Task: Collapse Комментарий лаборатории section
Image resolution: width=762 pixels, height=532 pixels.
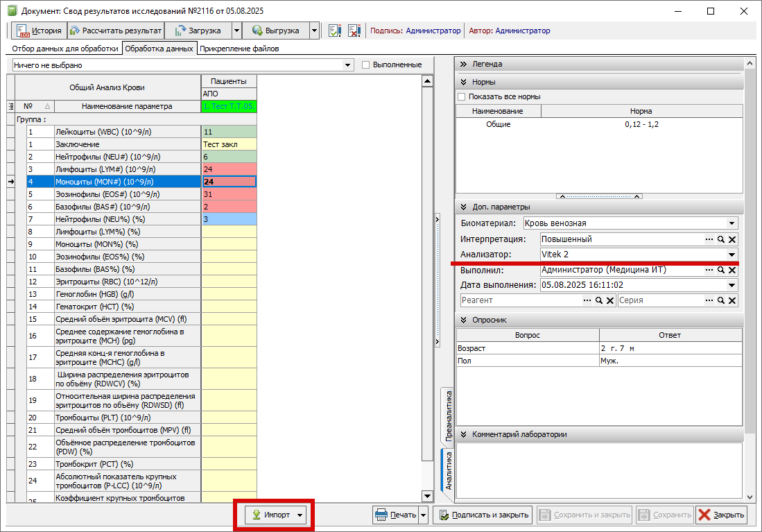Action: click(x=463, y=434)
